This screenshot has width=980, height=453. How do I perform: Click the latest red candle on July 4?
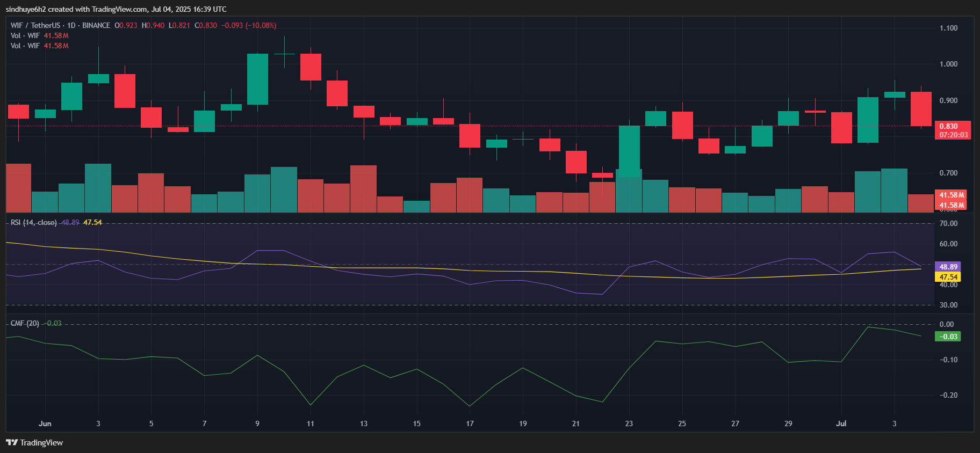(x=921, y=109)
